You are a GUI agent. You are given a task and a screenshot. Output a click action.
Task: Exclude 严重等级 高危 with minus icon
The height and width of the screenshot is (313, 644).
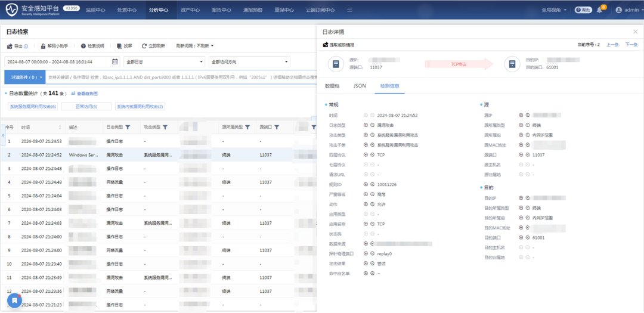[372, 194]
